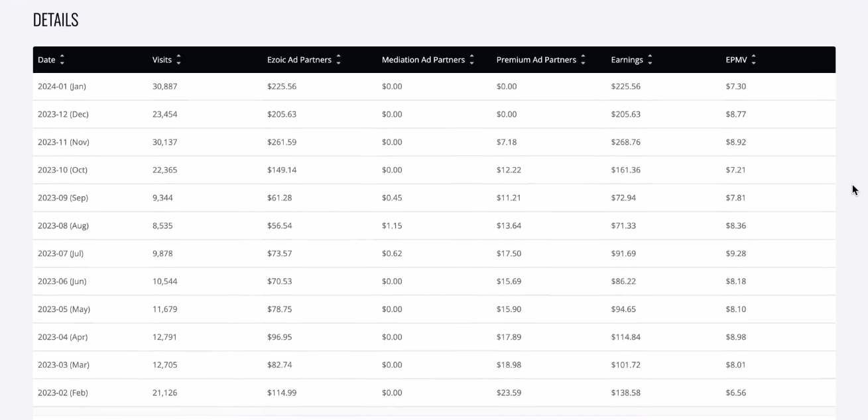Select EPMV value $6.56
868x420 pixels.
(x=736, y=393)
